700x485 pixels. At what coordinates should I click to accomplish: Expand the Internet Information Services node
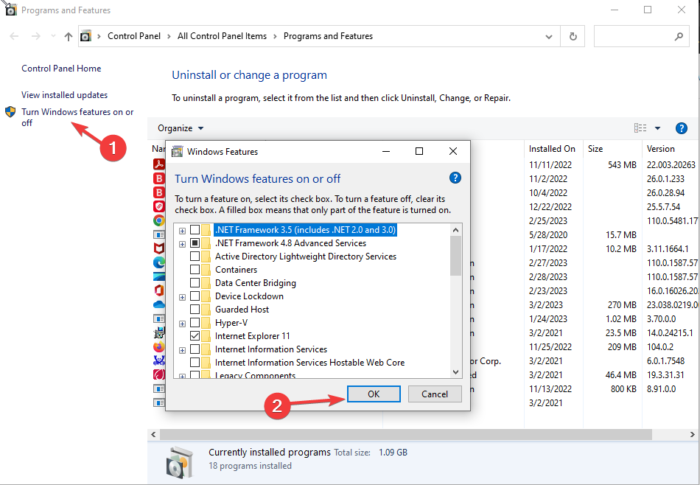coord(182,351)
